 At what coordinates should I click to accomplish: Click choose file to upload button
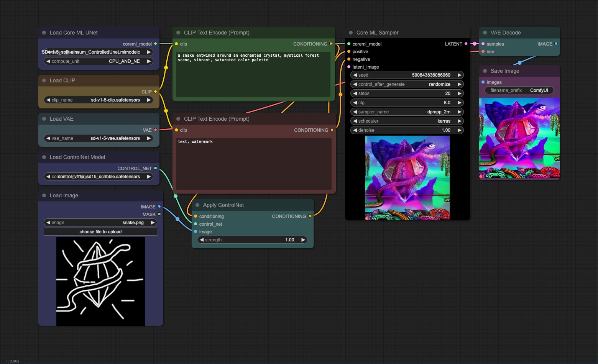coord(100,232)
